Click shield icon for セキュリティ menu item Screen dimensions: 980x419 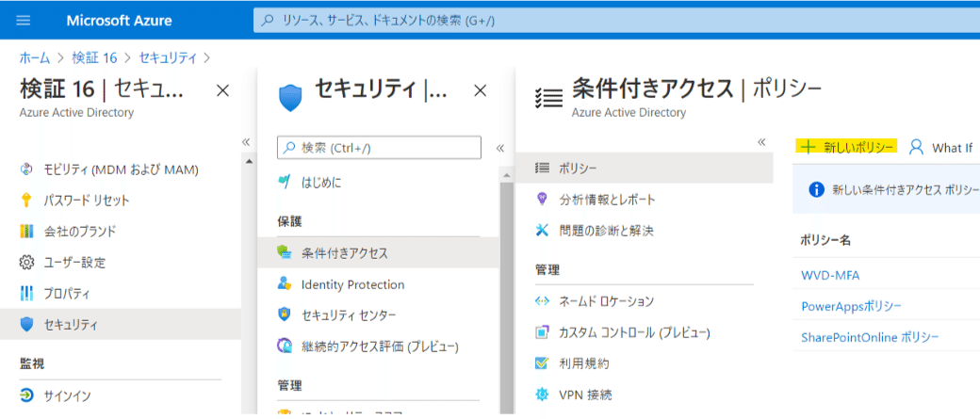(x=26, y=325)
